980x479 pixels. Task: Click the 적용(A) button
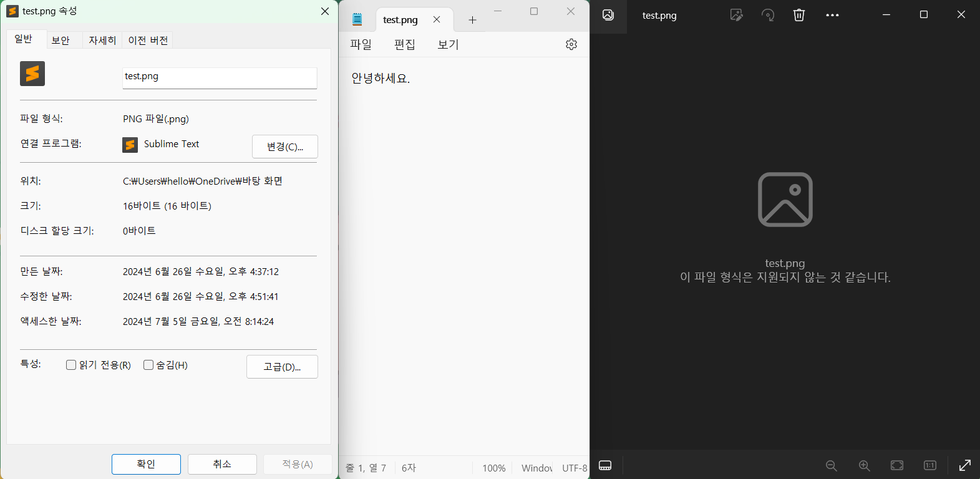tap(298, 464)
